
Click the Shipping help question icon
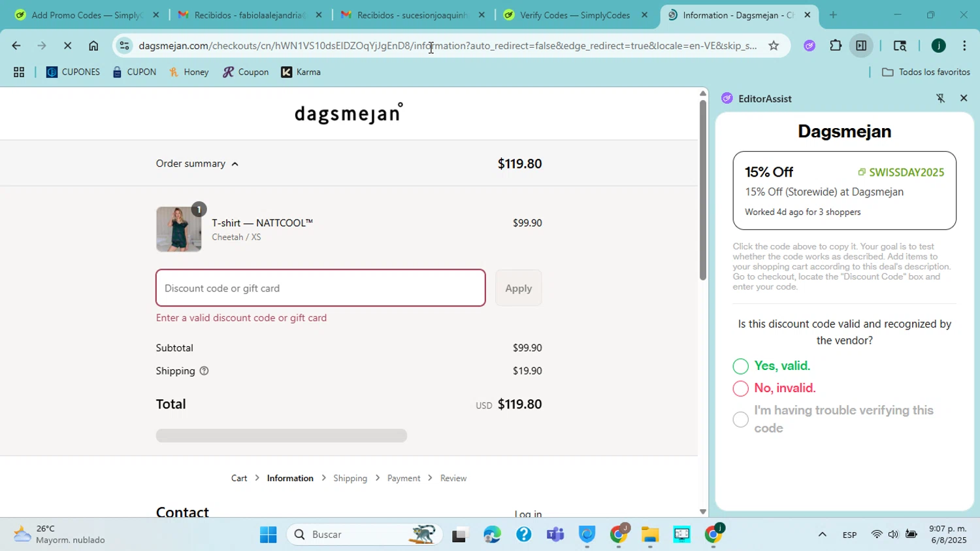(x=204, y=371)
